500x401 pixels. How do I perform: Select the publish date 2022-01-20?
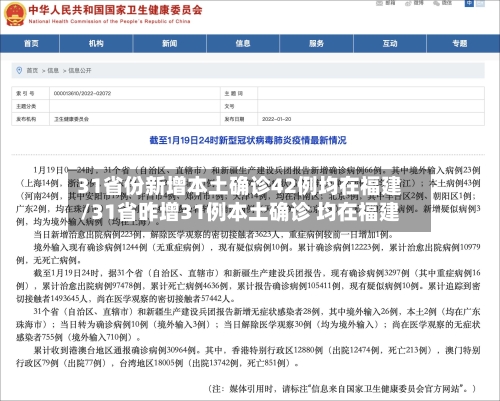tap(277, 119)
